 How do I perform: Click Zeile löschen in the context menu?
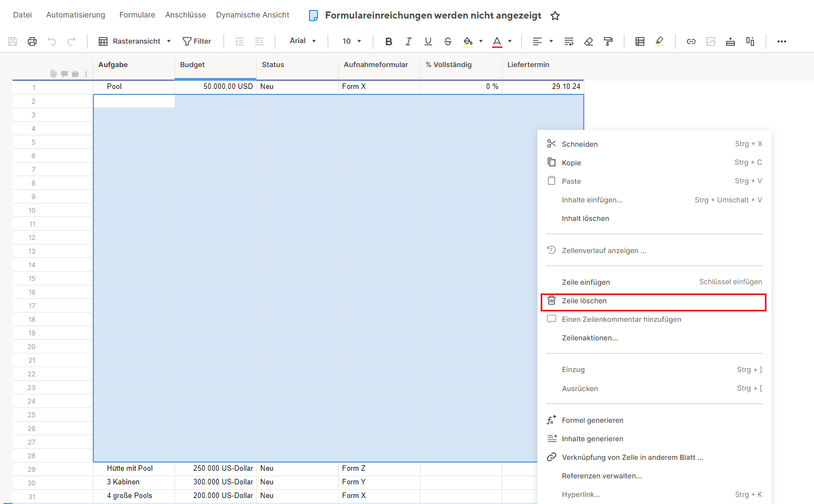[x=654, y=301]
